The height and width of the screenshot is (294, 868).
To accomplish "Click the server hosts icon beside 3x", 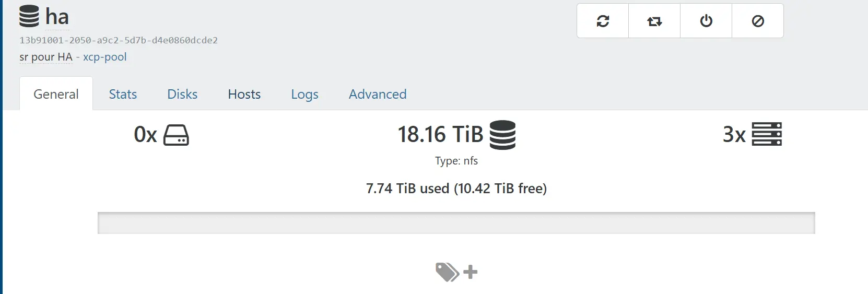I will coord(766,134).
